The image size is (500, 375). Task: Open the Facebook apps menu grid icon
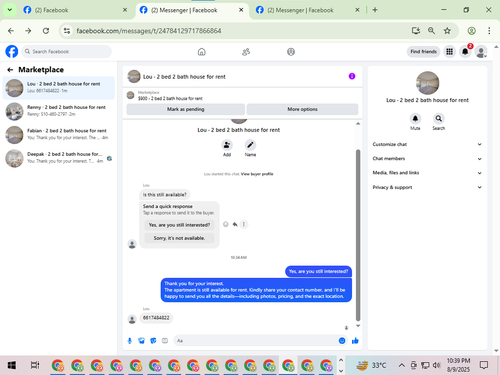click(x=449, y=52)
